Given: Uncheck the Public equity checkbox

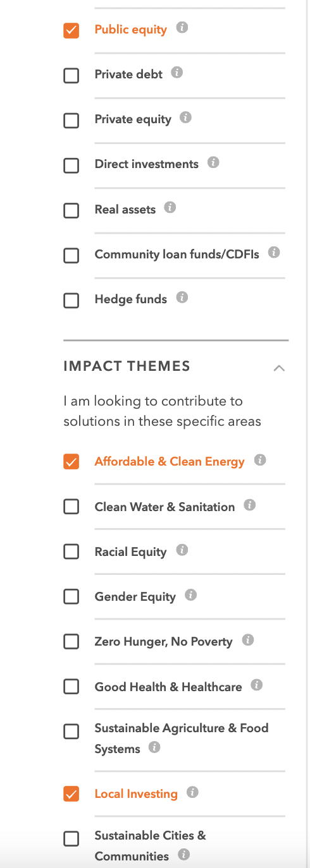Looking at the screenshot, I should (71, 30).
